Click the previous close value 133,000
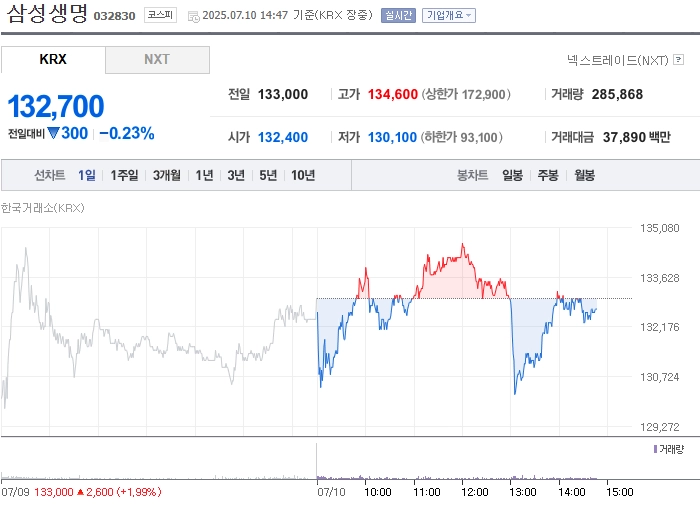Viewport: 700px width, 515px height. 283,94
